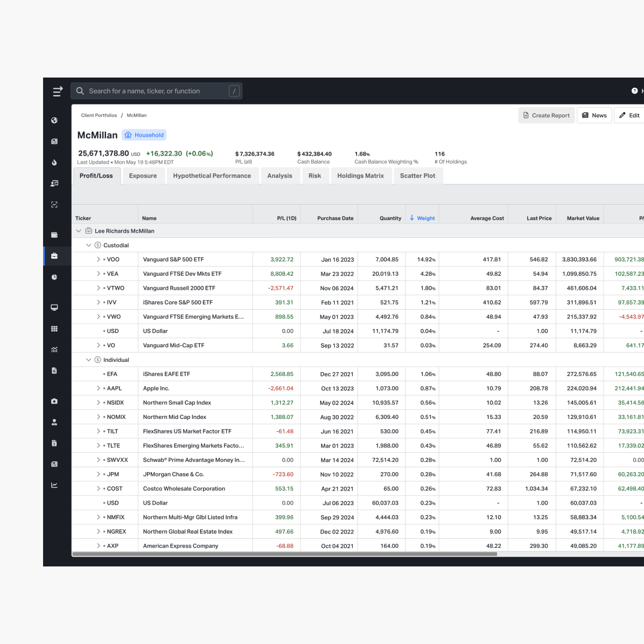
Task: Open the camera icon in sidebar
Action: tap(54, 401)
